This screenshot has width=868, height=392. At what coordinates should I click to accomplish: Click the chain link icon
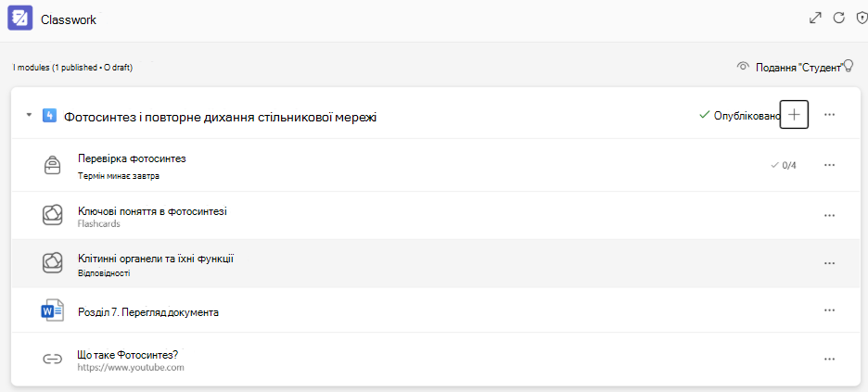52,359
